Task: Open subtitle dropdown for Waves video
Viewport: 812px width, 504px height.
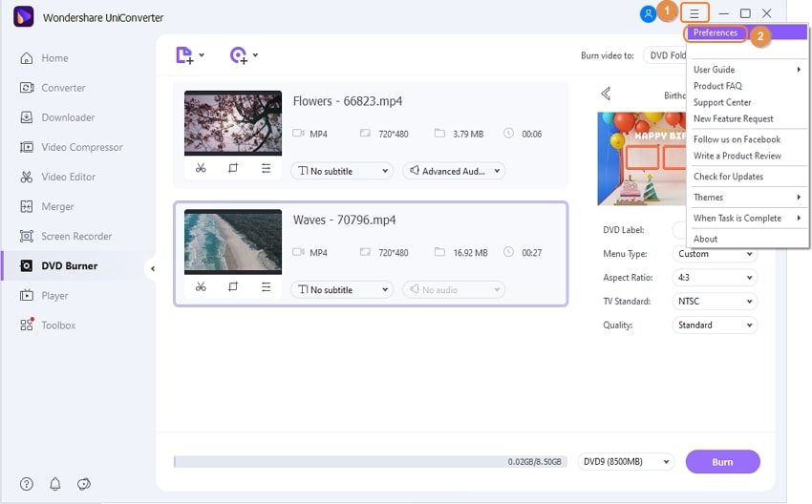Action: [x=342, y=290]
